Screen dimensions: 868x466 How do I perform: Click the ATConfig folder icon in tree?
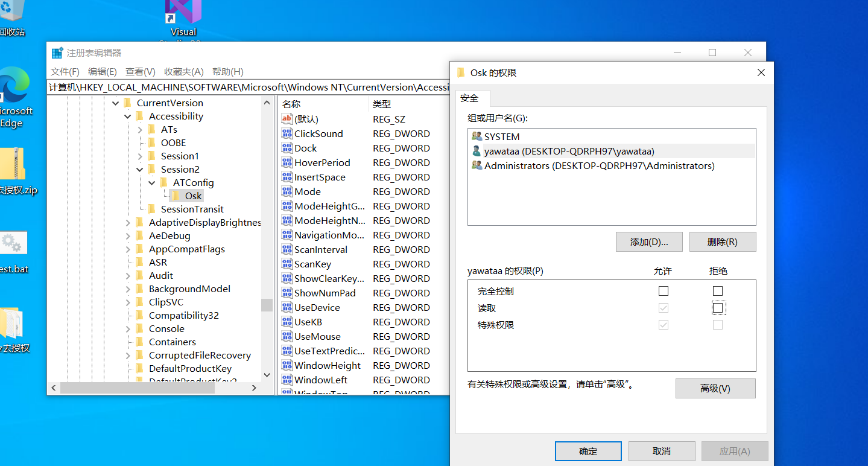click(164, 182)
